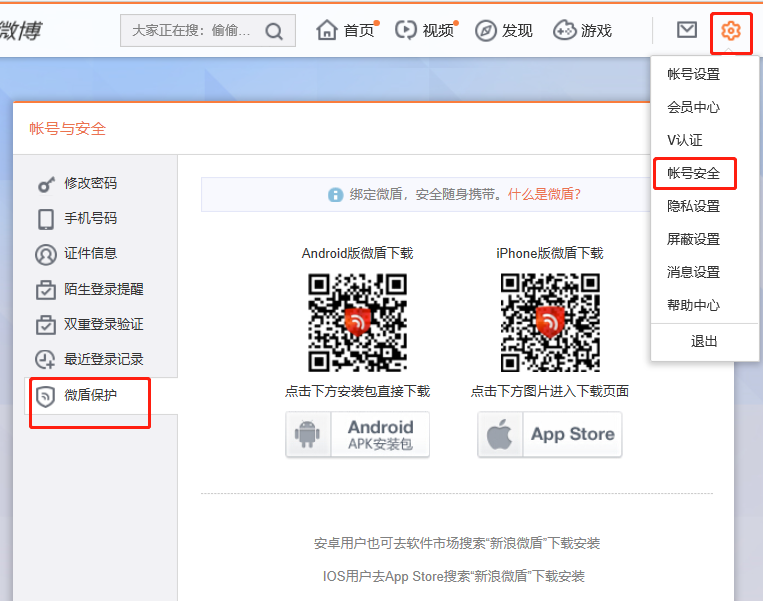Open 最近登录记录 in sidebar
Screen dimensions: 763x601
[104, 359]
